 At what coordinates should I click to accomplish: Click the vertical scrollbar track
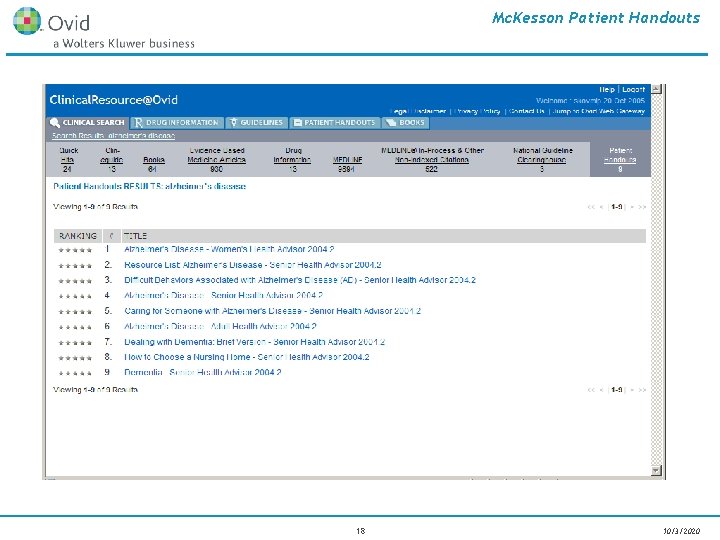point(657,280)
